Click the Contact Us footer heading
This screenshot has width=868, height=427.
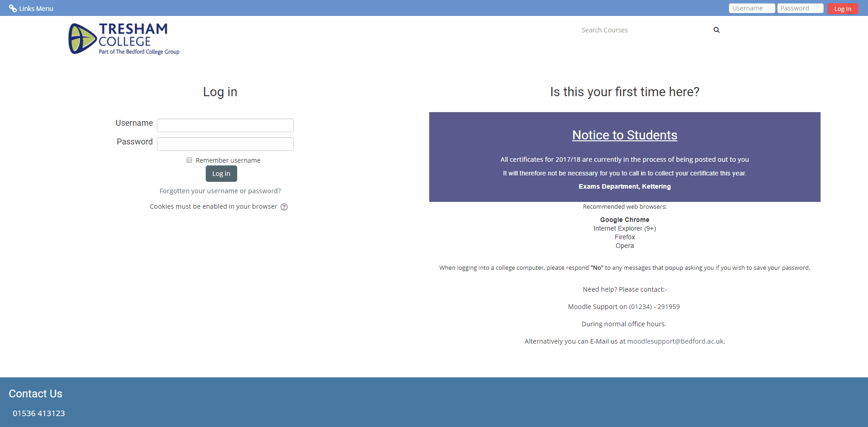(x=36, y=394)
